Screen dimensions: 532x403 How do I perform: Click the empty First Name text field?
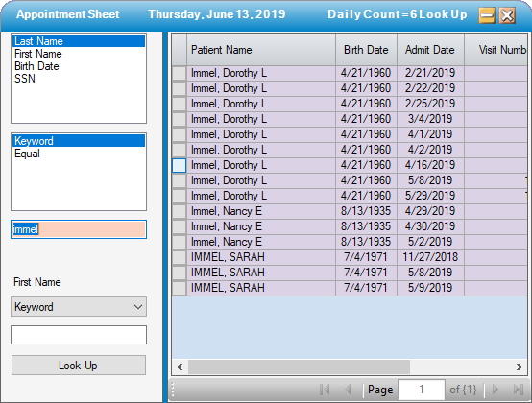click(79, 335)
